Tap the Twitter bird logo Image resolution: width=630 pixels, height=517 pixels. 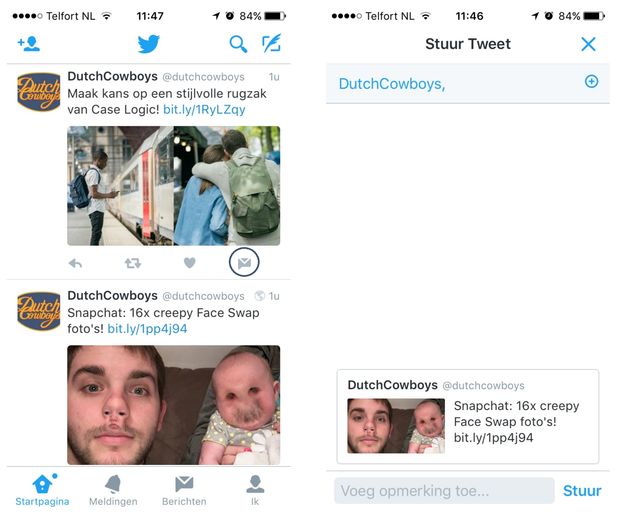(149, 44)
